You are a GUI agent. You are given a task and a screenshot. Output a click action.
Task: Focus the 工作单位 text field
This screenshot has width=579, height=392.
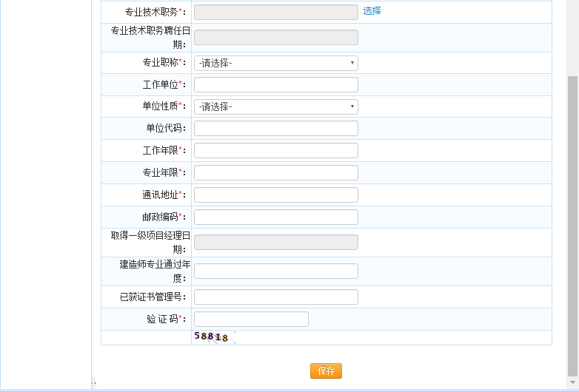pos(275,85)
